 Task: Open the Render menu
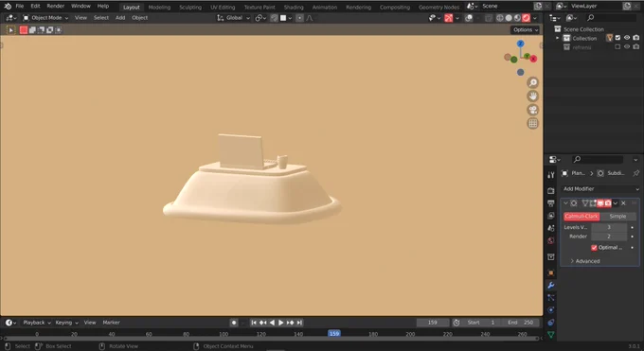click(x=56, y=7)
